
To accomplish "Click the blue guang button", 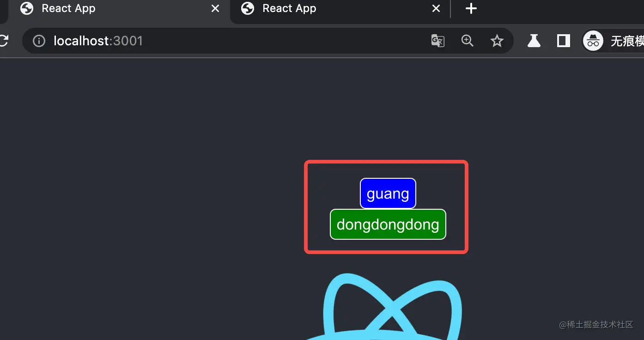I will tap(388, 194).
